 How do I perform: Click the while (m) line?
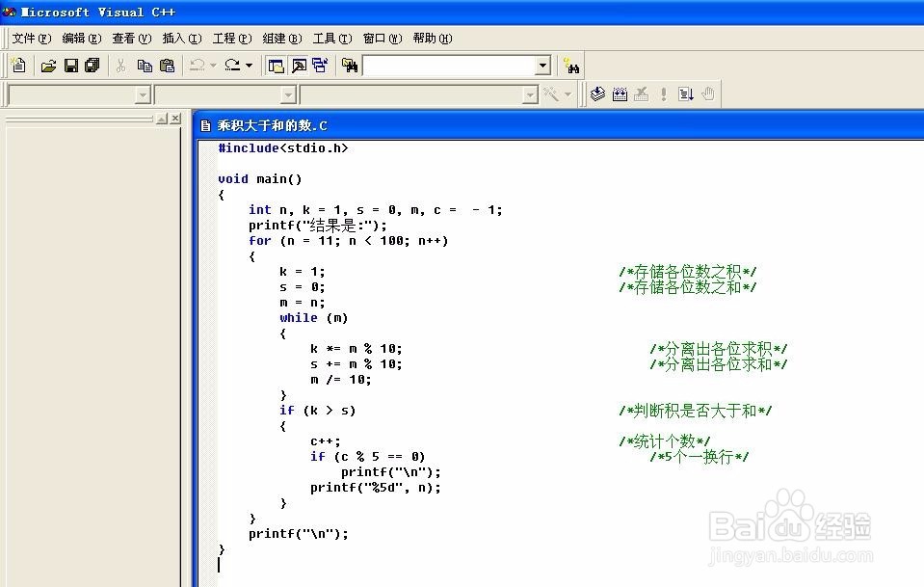(x=313, y=318)
